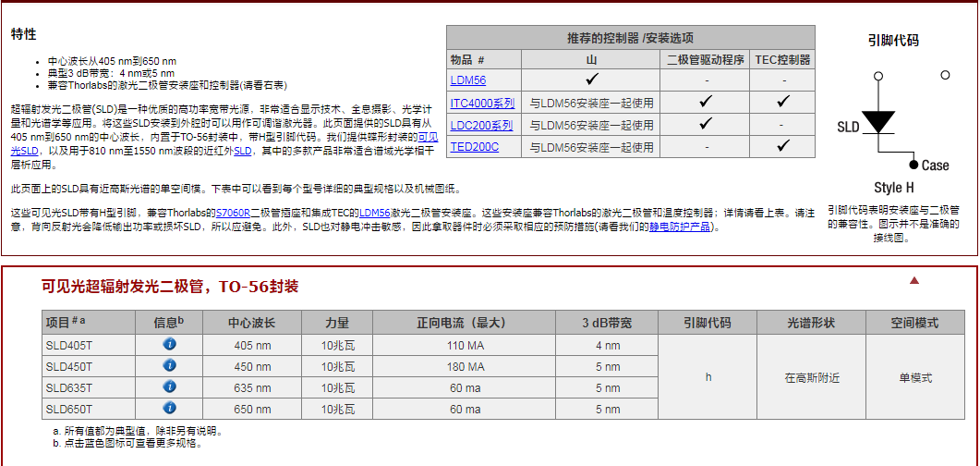The height and width of the screenshot is (466, 980).
Task: Click the 可见光超辐射发光二极管 section heading
Action: click(170, 287)
